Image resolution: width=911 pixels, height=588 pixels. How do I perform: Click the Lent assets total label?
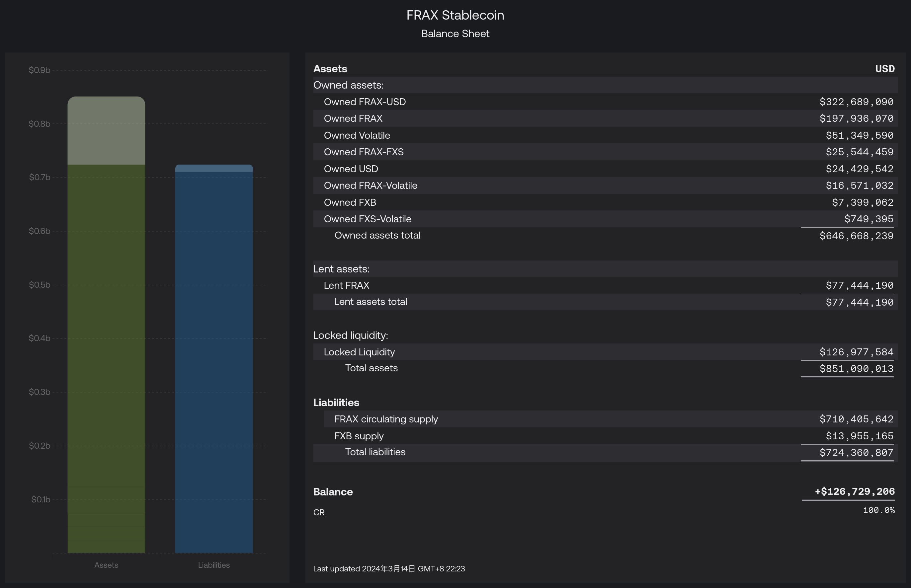point(371,302)
